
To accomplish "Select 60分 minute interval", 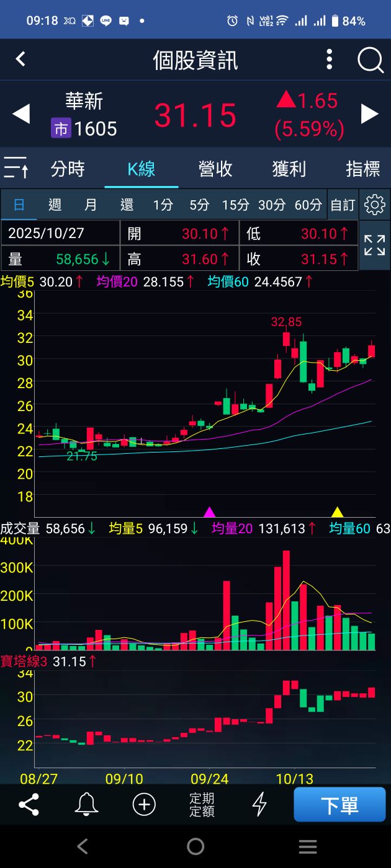I will click(308, 205).
